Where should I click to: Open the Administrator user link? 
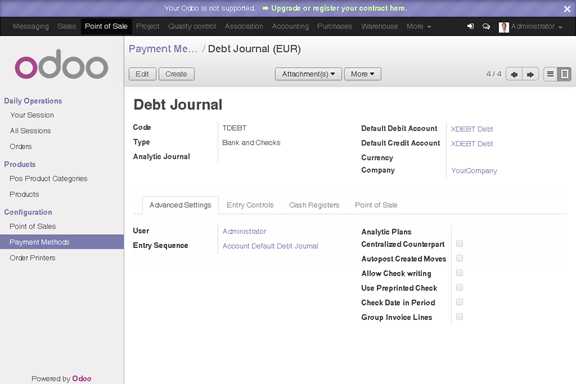pos(244,231)
